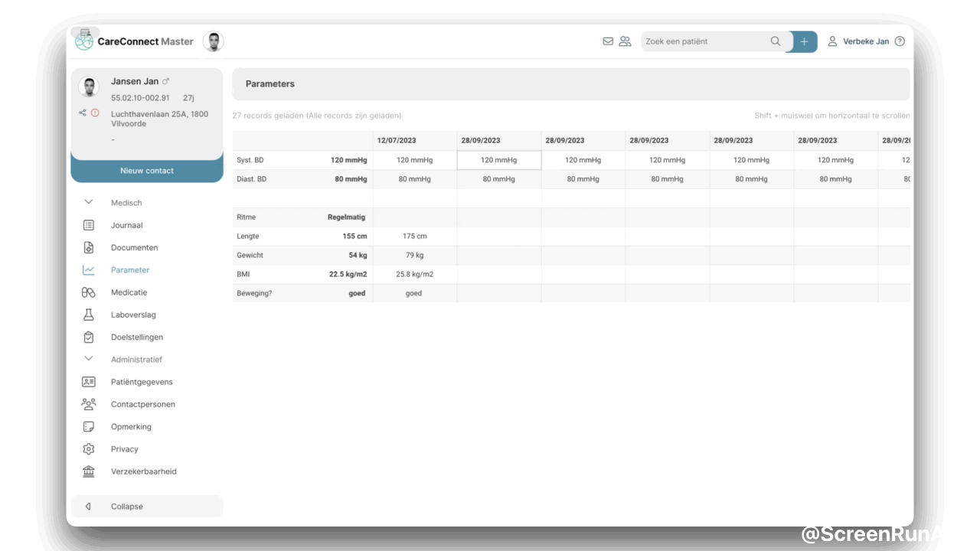
Task: Open the Documenten section icon
Action: pos(88,247)
